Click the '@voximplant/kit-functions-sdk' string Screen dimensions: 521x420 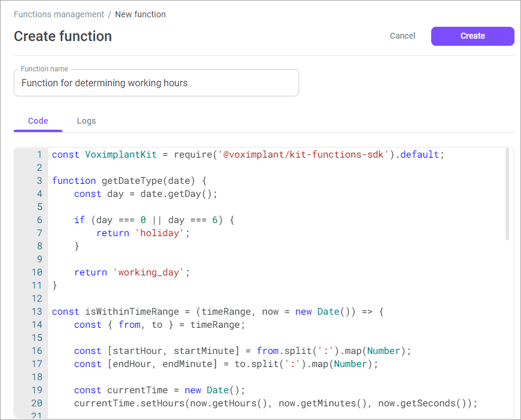click(303, 155)
